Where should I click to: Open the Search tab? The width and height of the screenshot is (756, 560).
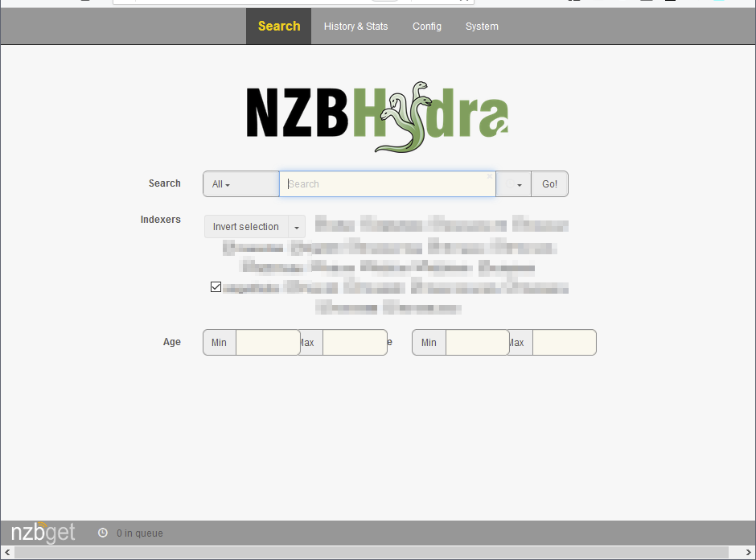click(x=279, y=26)
